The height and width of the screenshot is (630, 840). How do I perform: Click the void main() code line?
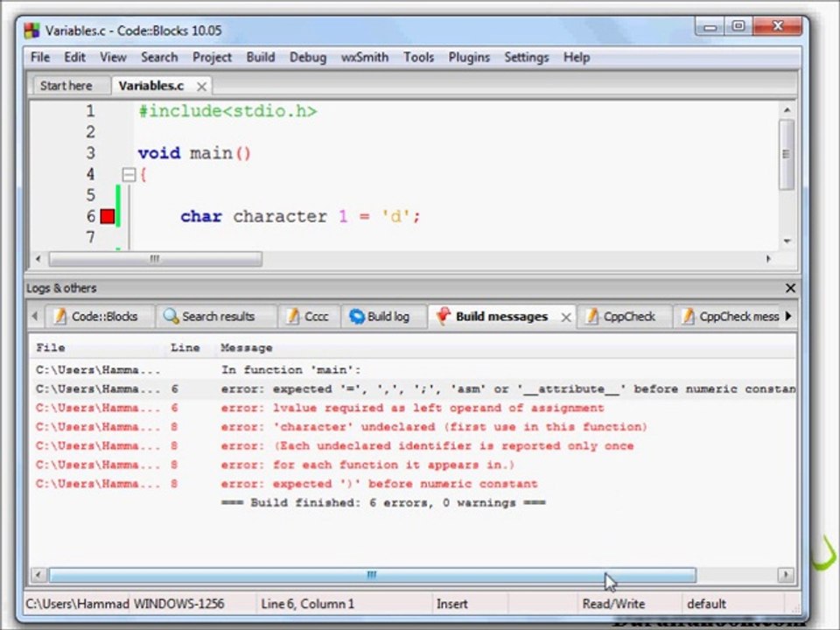pos(194,153)
